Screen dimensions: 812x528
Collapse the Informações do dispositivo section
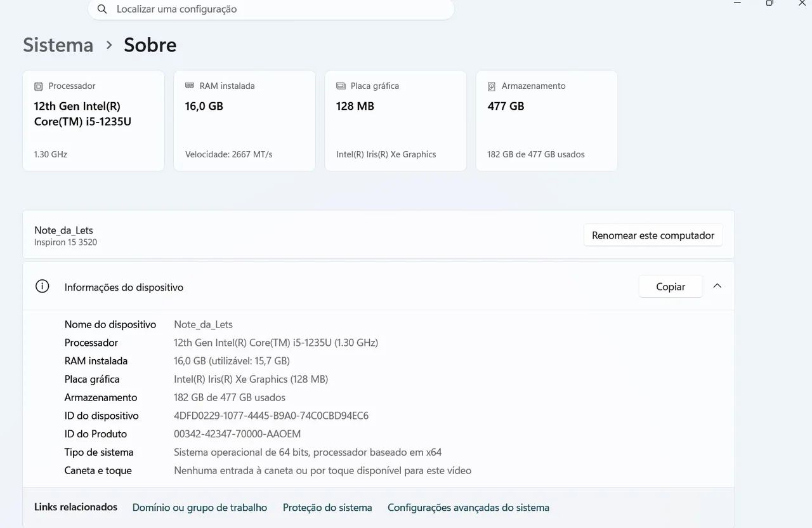717,286
